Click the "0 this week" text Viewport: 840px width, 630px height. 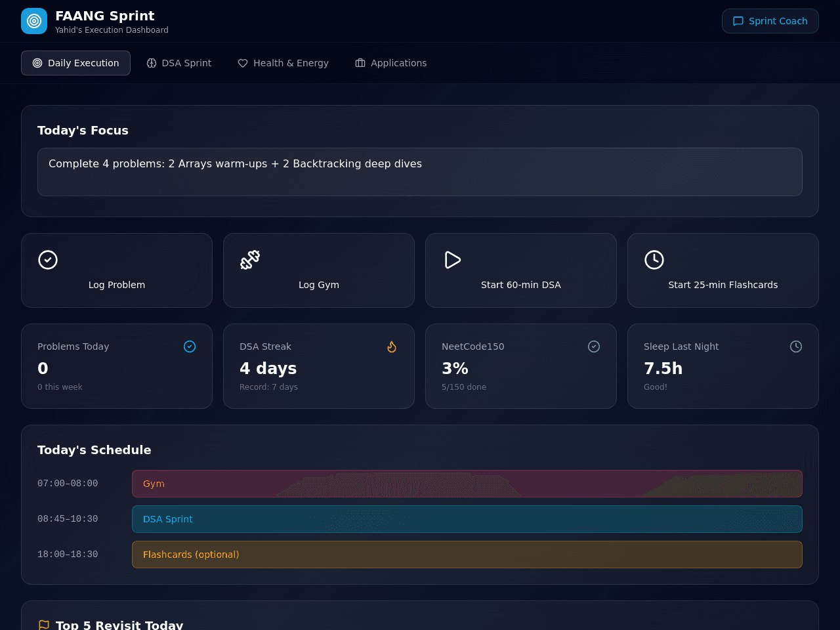[x=60, y=387]
